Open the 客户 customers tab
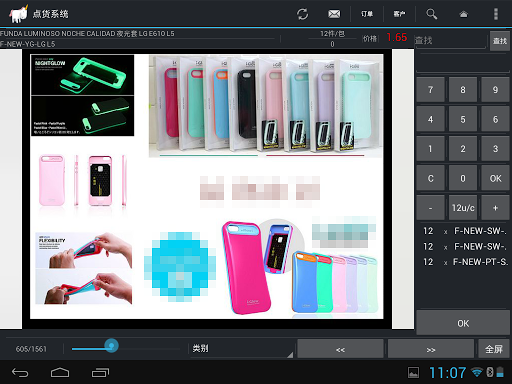Image resolution: width=512 pixels, height=384 pixels. 399,14
